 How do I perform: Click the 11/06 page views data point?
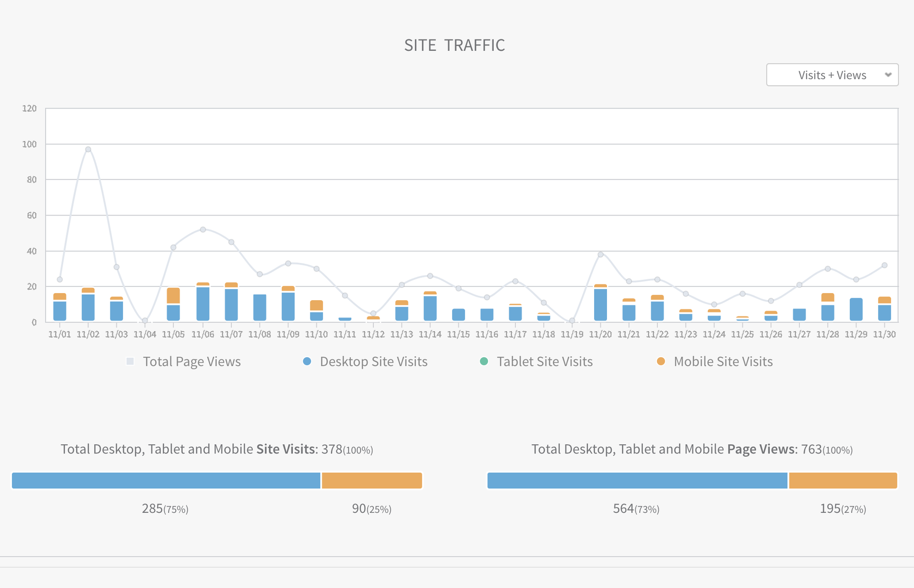(x=203, y=229)
